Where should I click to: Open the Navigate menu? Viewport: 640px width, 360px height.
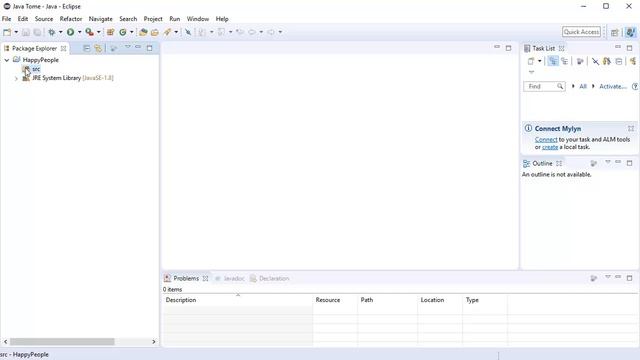[100, 19]
